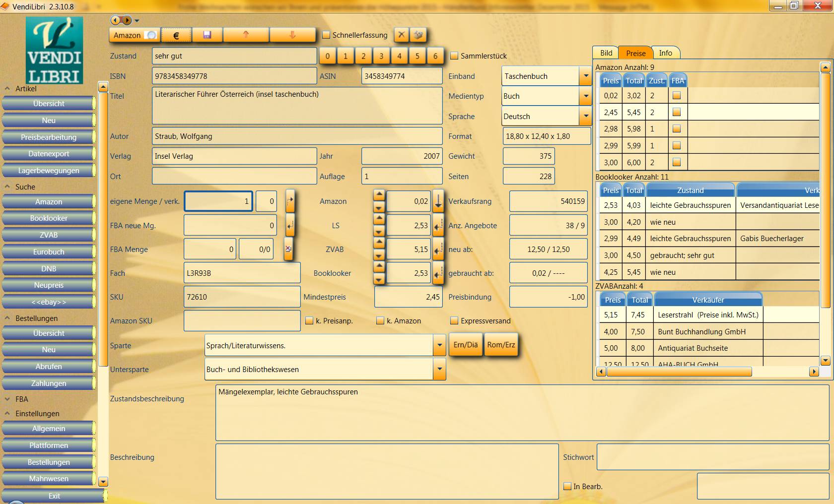
Task: Click the VendiLibri logo
Action: coord(55,50)
